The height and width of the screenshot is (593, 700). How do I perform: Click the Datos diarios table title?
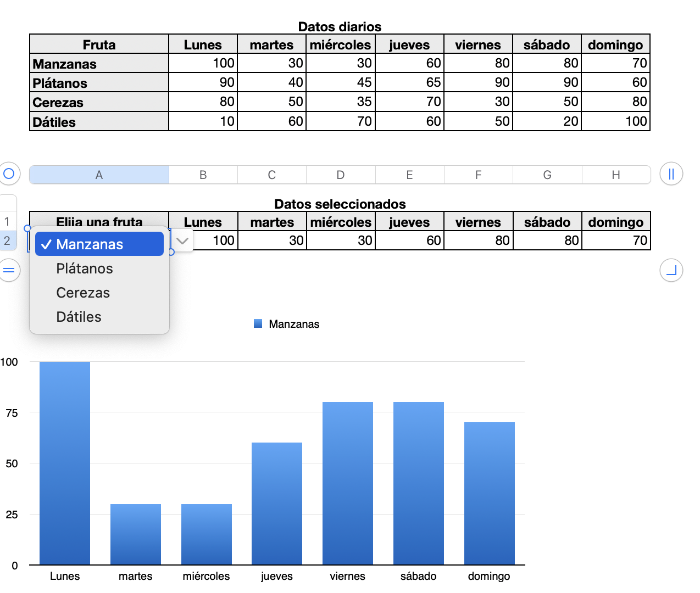pyautogui.click(x=340, y=26)
